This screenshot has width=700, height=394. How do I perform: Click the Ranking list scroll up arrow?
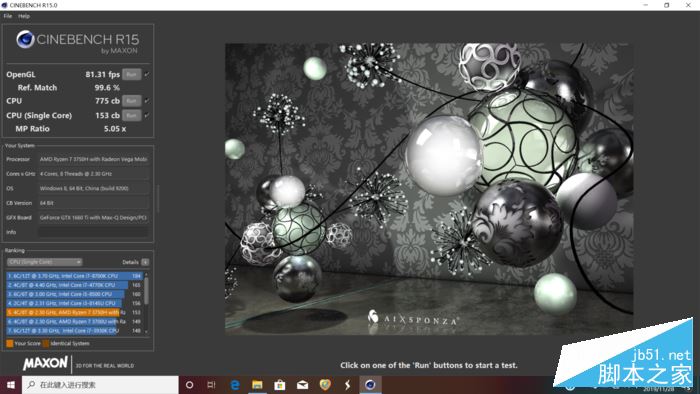146,274
